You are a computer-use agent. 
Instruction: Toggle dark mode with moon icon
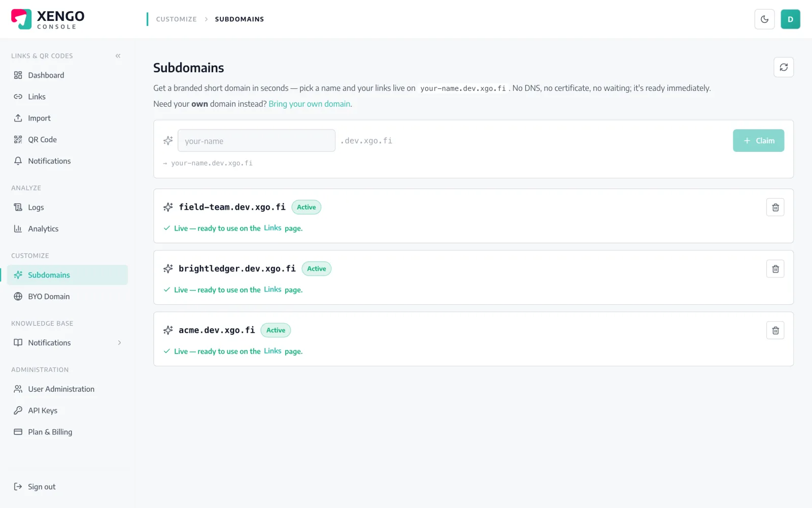pyautogui.click(x=764, y=19)
